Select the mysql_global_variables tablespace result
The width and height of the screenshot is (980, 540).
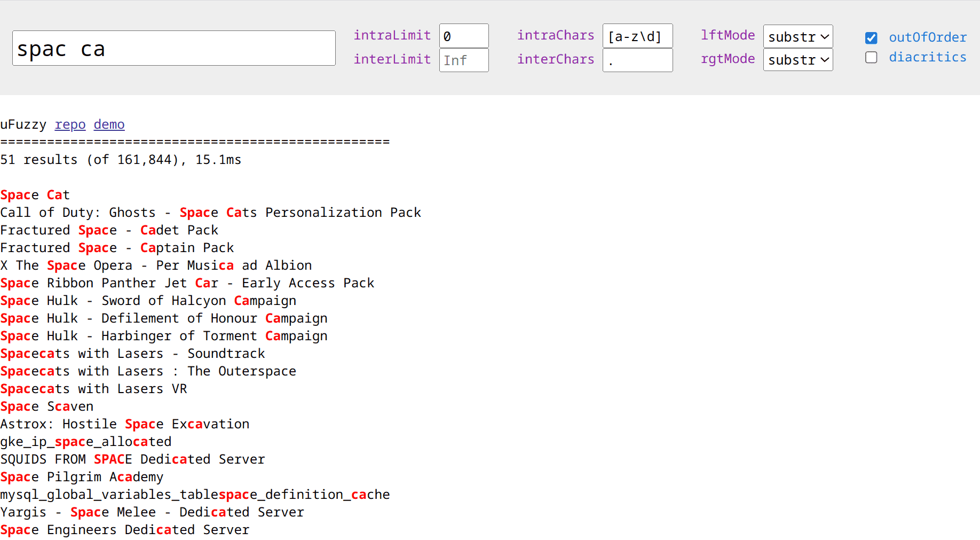coord(195,495)
